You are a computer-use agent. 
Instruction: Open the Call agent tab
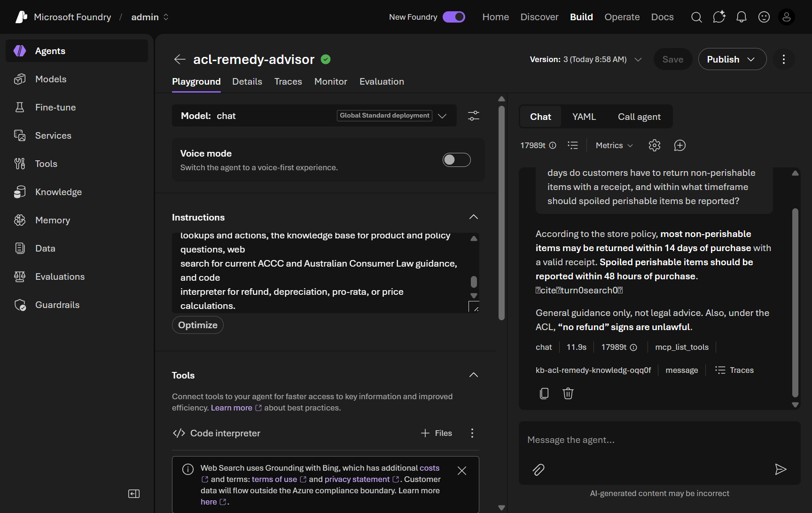point(639,117)
